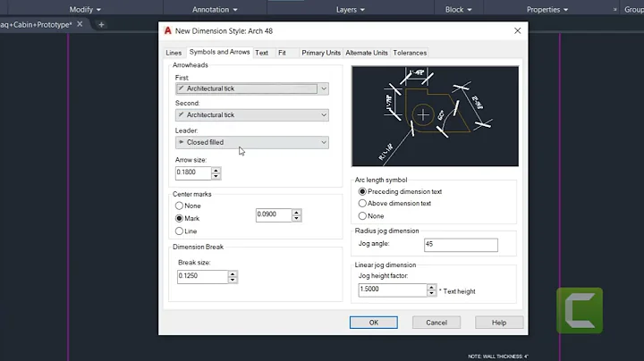Close the New Dimension Style dialog
This screenshot has width=644, height=361.
tap(518, 30)
